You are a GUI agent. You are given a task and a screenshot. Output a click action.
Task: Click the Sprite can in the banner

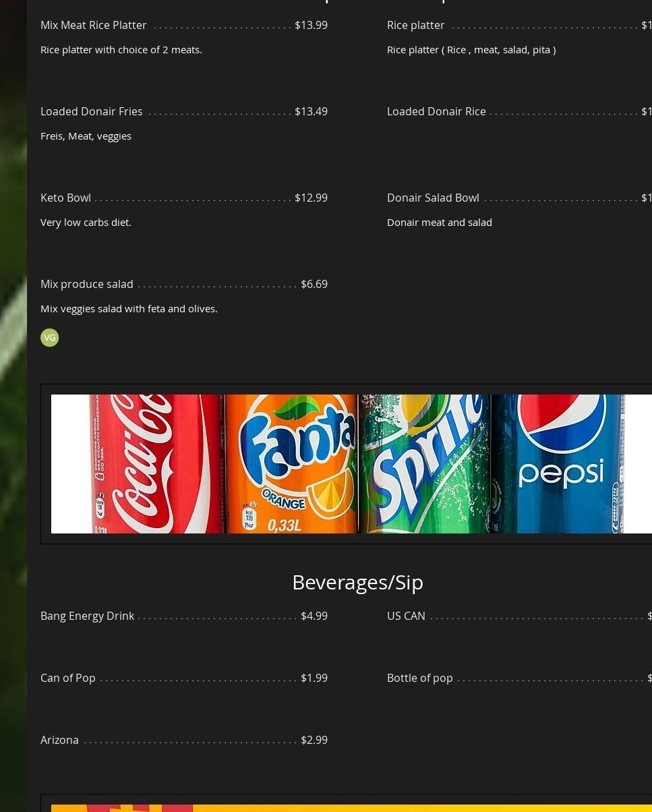click(x=425, y=464)
